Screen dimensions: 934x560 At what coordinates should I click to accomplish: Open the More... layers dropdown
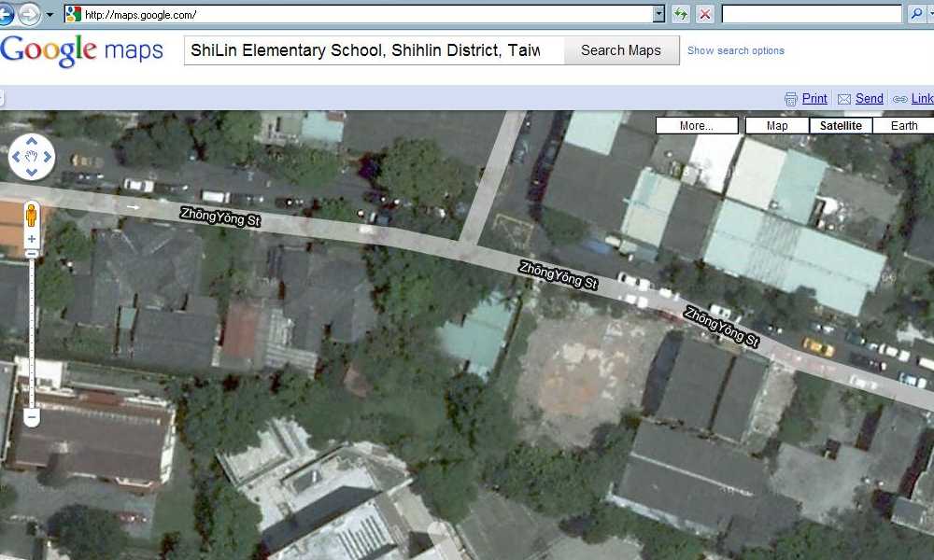[x=696, y=126]
